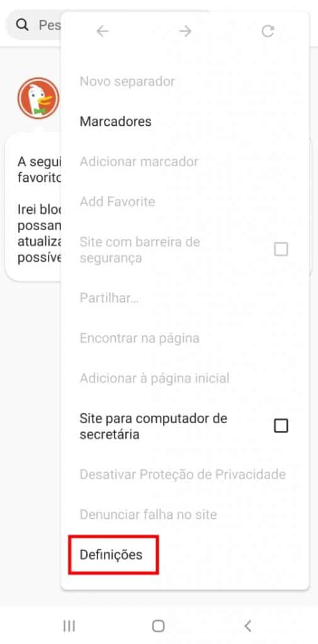
Task: Choose Adicionar à página inicial
Action: [x=154, y=378]
